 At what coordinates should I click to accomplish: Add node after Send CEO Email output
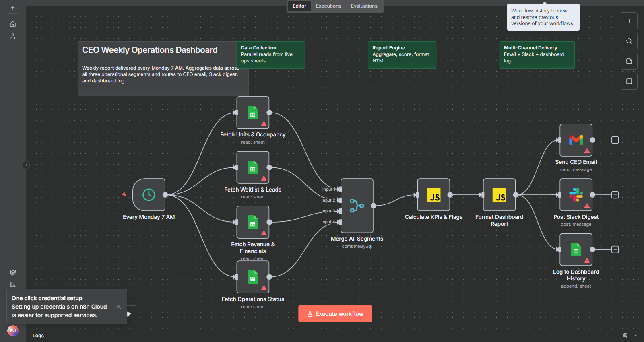coord(615,140)
